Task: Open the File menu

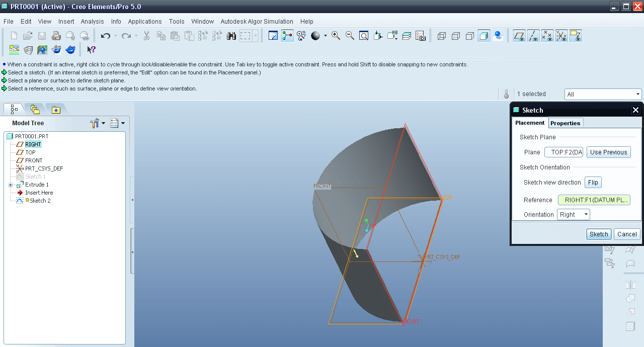Action: click(x=9, y=22)
